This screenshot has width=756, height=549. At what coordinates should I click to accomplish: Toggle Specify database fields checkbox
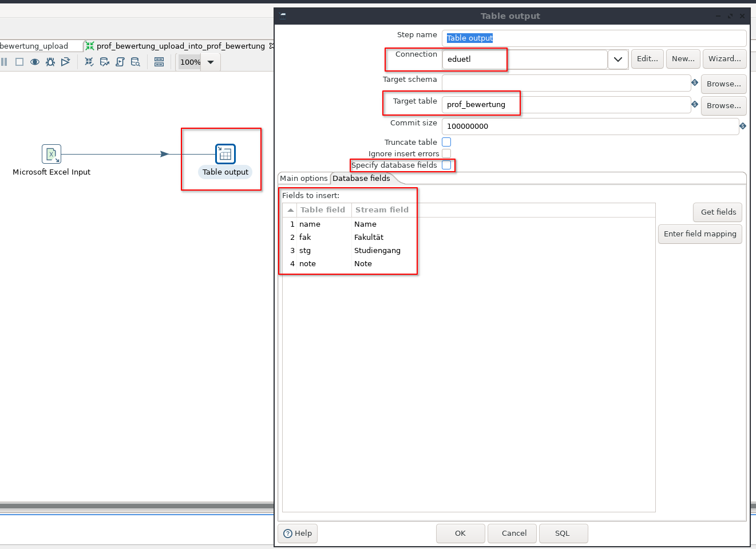[x=446, y=165]
